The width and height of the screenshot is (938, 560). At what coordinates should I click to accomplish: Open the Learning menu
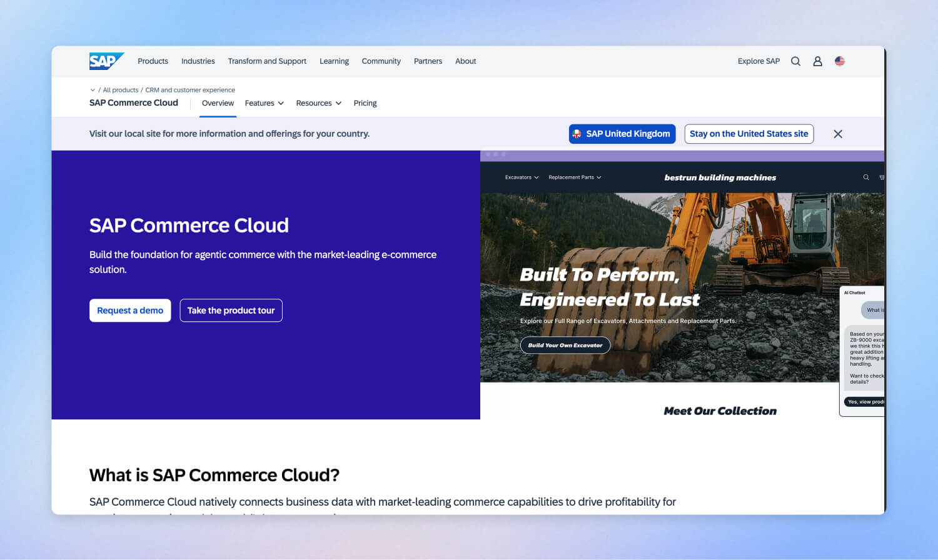[x=334, y=61]
